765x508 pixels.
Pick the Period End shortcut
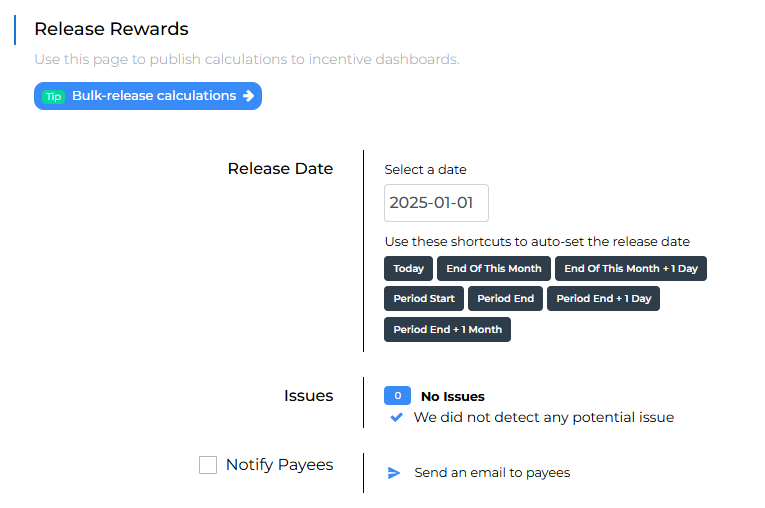(x=505, y=298)
